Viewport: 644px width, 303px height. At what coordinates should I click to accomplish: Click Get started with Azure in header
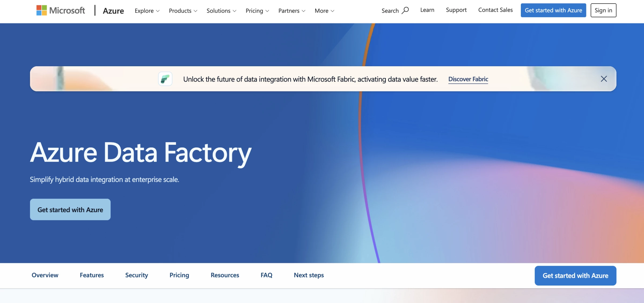click(x=553, y=10)
